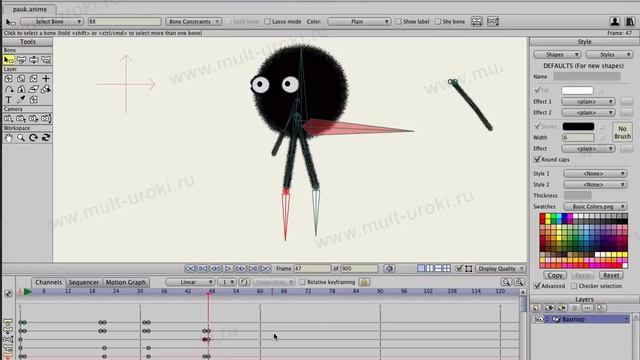
Task: Select the Select Bone tool in Tools
Action: 9,60
